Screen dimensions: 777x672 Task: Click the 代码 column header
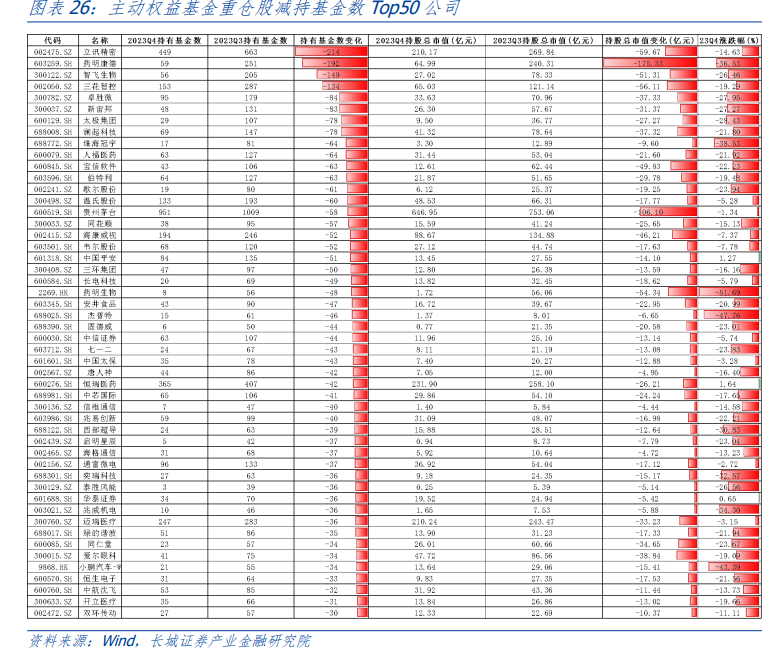point(48,39)
